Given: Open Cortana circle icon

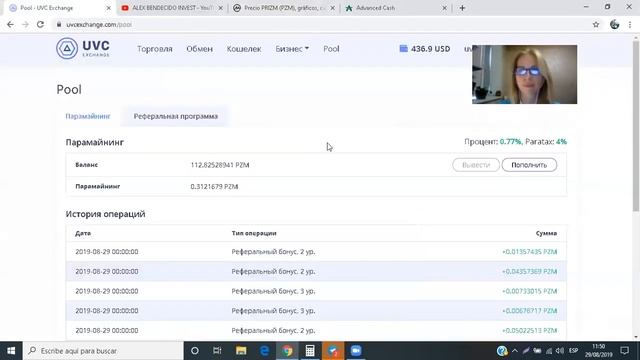Looking at the screenshot, I should pyautogui.click(x=195, y=351).
